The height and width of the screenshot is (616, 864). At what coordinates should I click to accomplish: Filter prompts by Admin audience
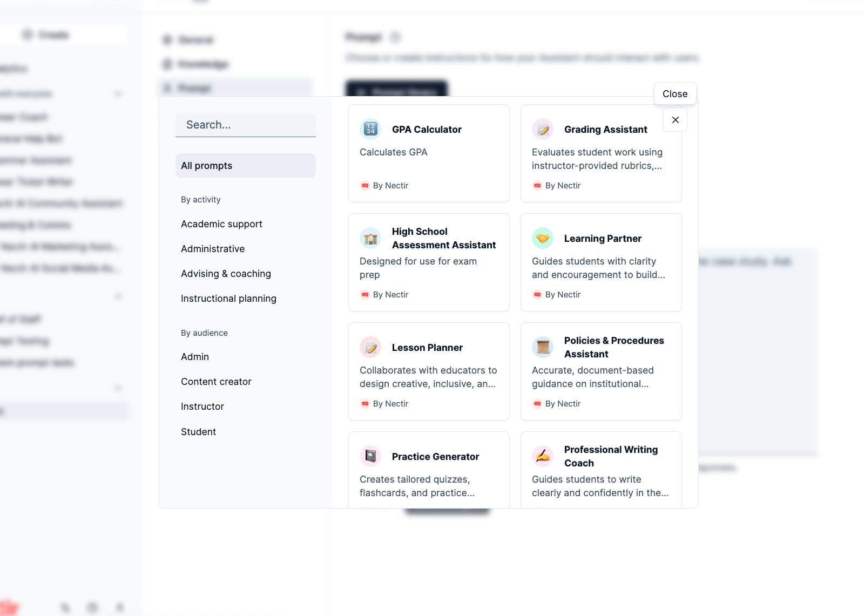point(195,357)
